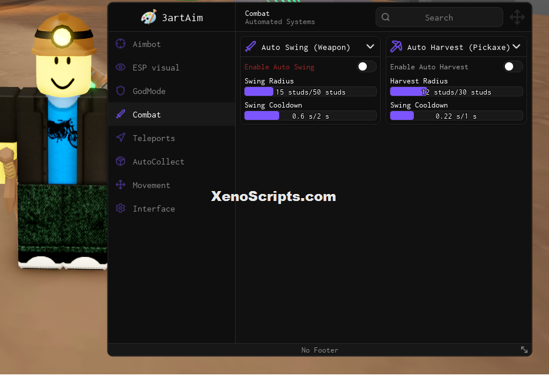The image size is (549, 392).
Task: Click the resize corner arrow icon
Action: pyautogui.click(x=524, y=350)
